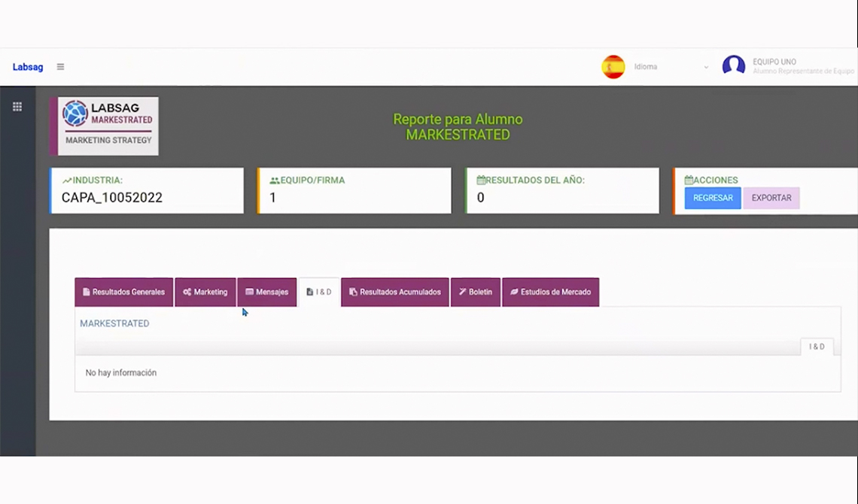
Task: Click the EQUIPO/FIRMA people icon
Action: click(275, 181)
